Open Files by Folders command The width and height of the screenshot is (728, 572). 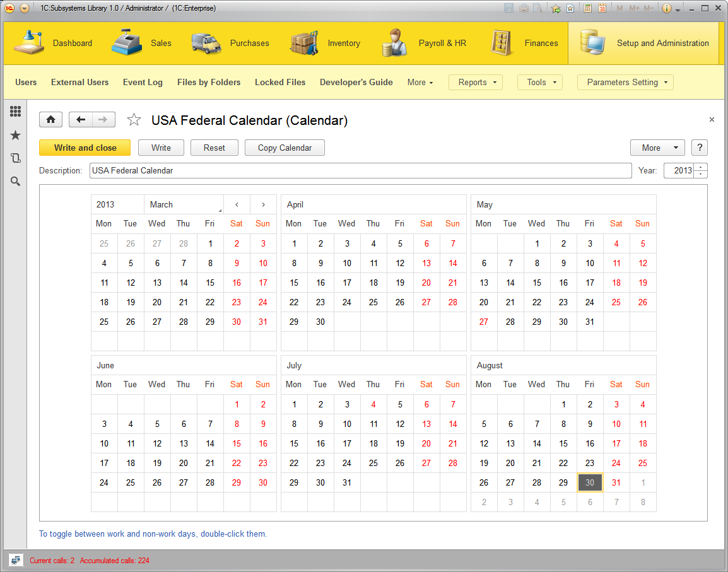click(209, 82)
